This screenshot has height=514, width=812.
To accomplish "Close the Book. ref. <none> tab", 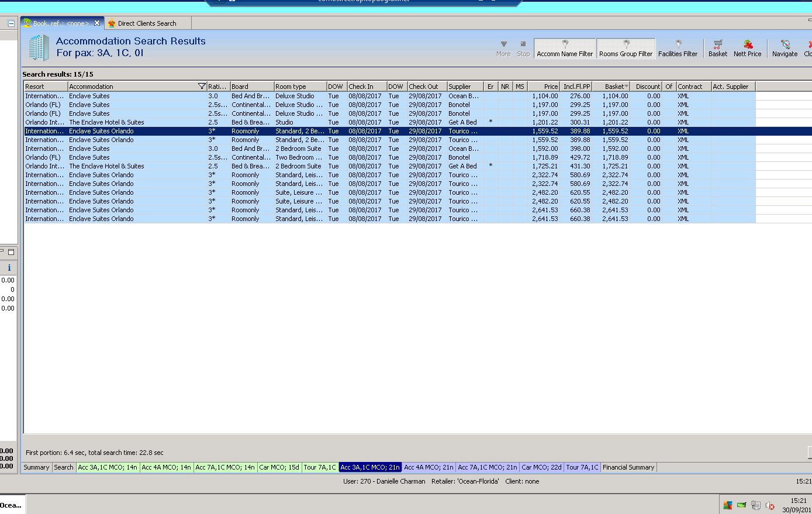I will [97, 23].
